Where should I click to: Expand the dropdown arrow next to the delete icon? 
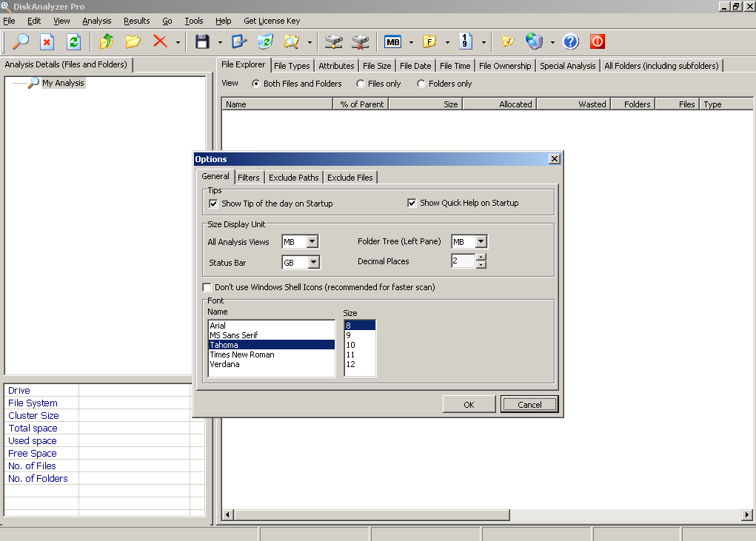point(178,42)
